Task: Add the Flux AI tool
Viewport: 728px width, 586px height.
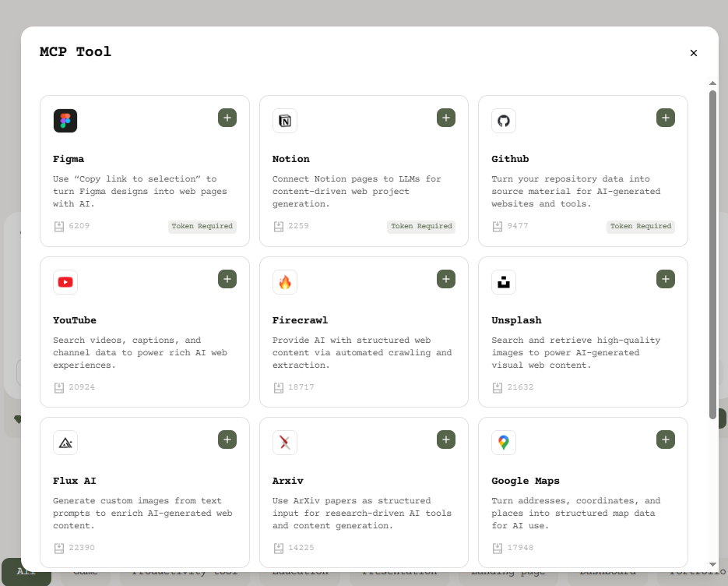Action: coord(227,439)
